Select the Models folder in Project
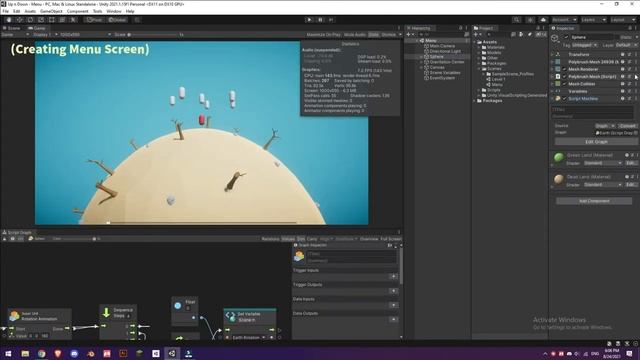 click(494, 53)
